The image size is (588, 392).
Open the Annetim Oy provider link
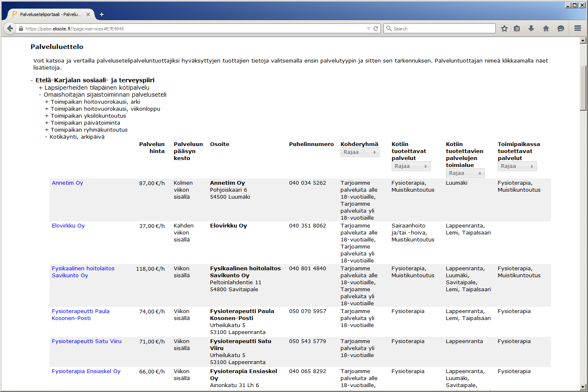point(68,183)
